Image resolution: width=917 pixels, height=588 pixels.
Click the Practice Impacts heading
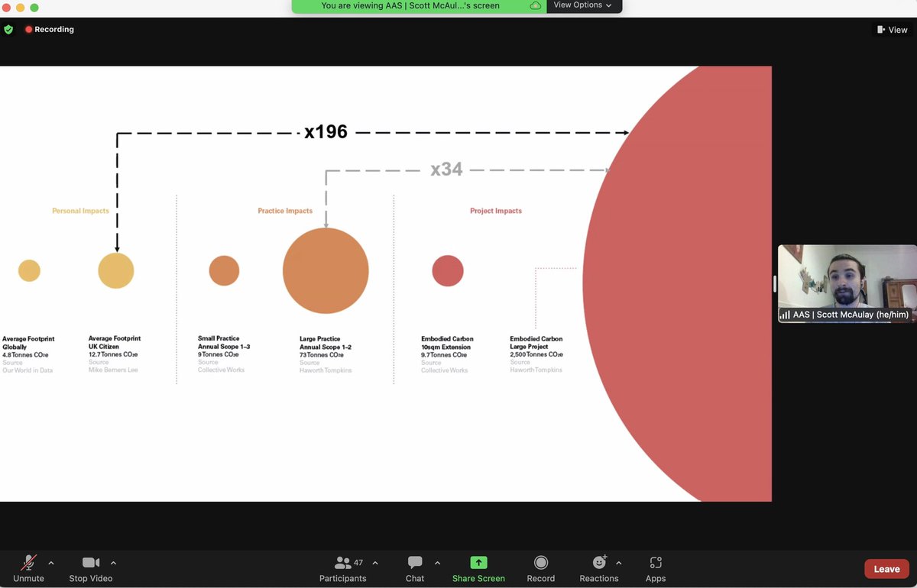point(285,211)
